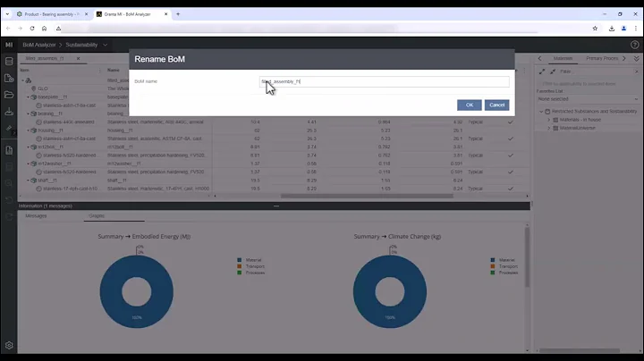Open the help question mark icon

click(634, 45)
